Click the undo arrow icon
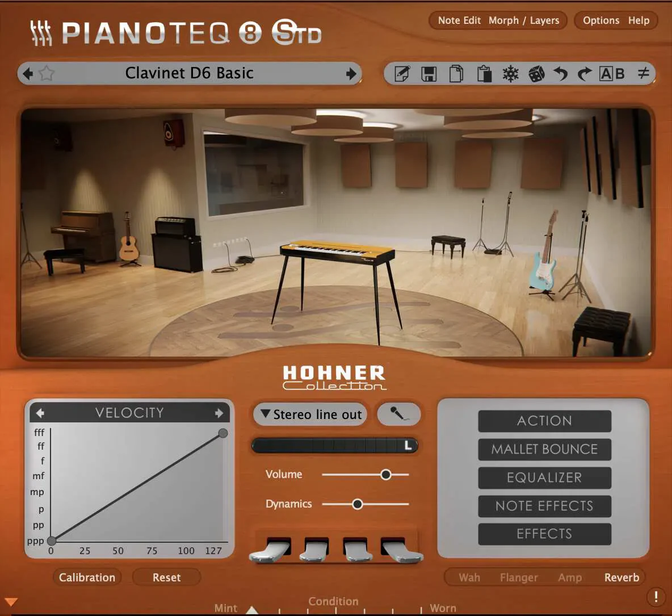The image size is (672, 616). (x=560, y=74)
